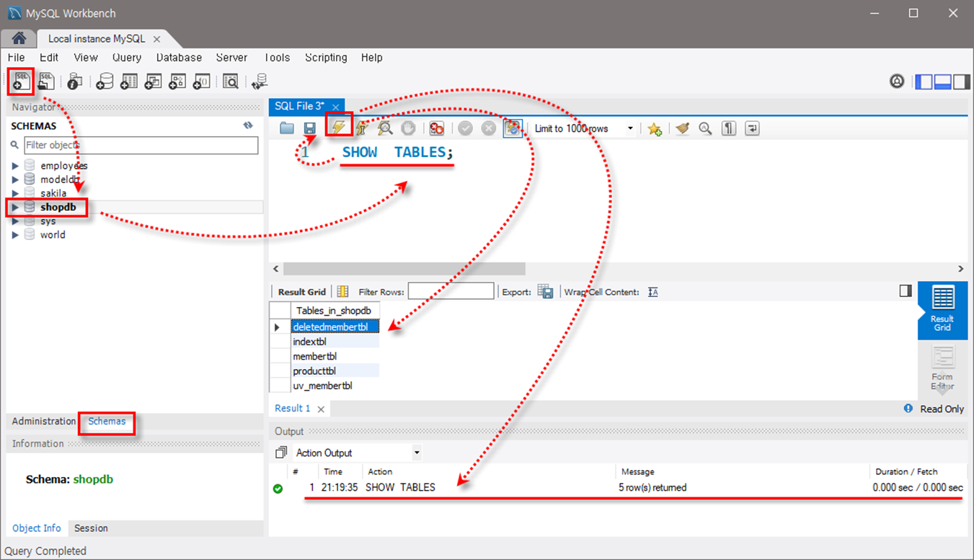Toggle result side panel visibility
Image resolution: width=974 pixels, height=560 pixels.
coord(906,290)
